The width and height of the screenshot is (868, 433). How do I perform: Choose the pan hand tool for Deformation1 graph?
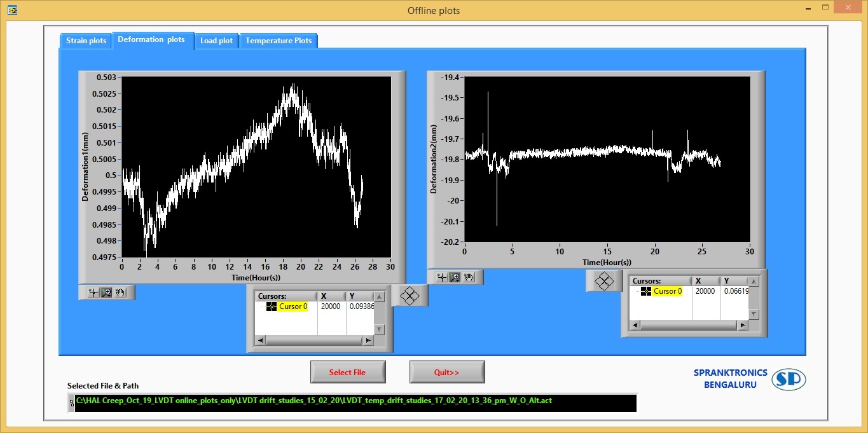point(120,292)
